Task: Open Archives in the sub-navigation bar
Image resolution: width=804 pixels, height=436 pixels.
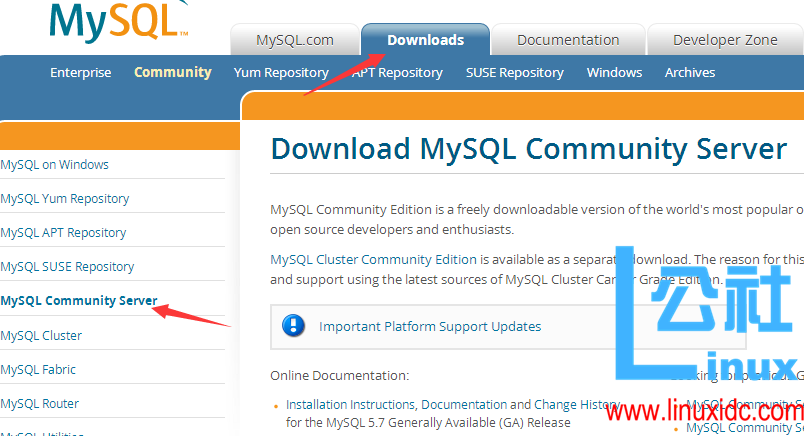Action: pos(690,73)
